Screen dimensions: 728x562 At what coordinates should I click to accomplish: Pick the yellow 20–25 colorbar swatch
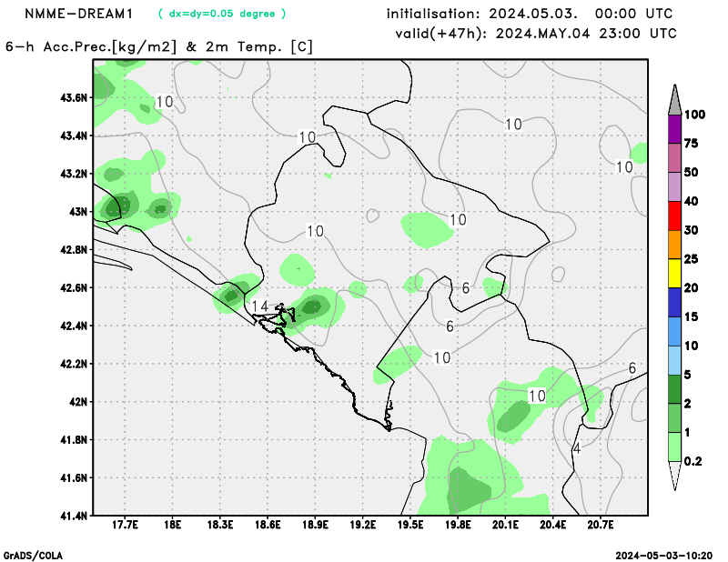click(674, 274)
